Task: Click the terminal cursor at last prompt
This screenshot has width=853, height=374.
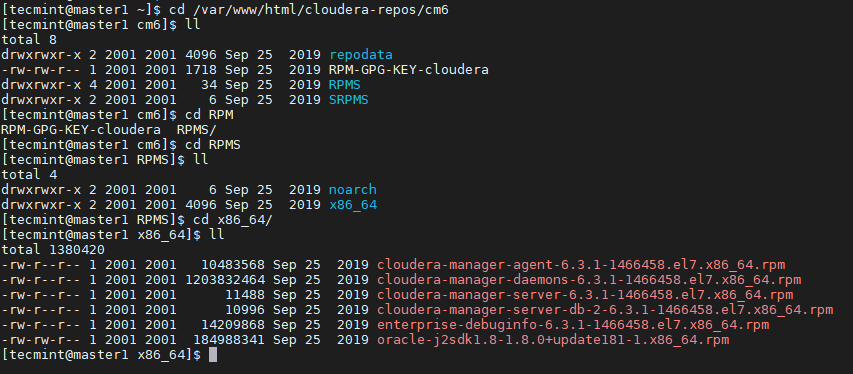Action: 213,355
